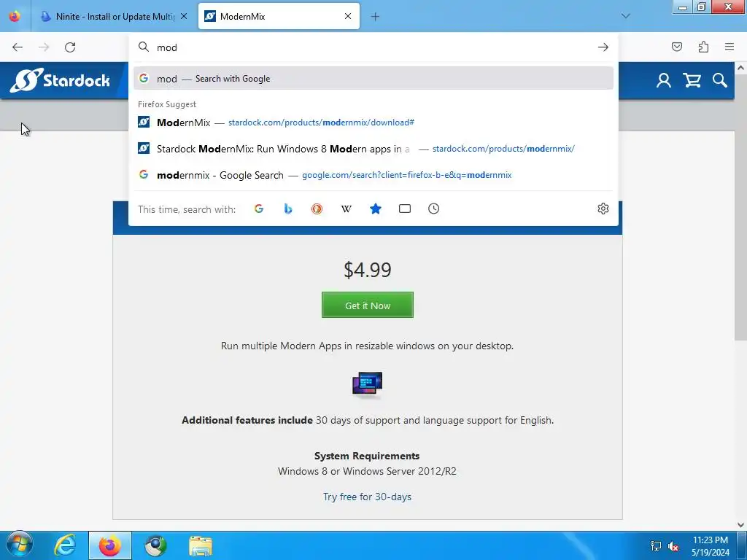The width and height of the screenshot is (747, 560).
Task: Go back with the browser back arrow
Action: 18,47
